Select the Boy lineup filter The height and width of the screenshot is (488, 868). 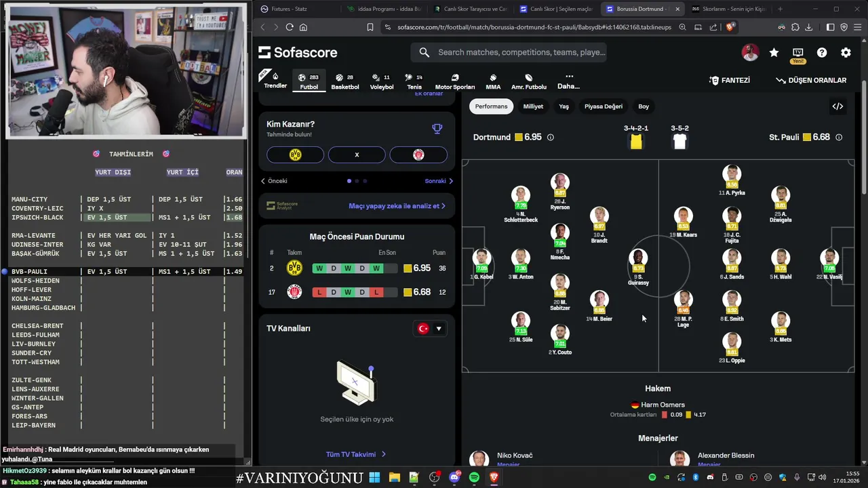click(x=644, y=106)
